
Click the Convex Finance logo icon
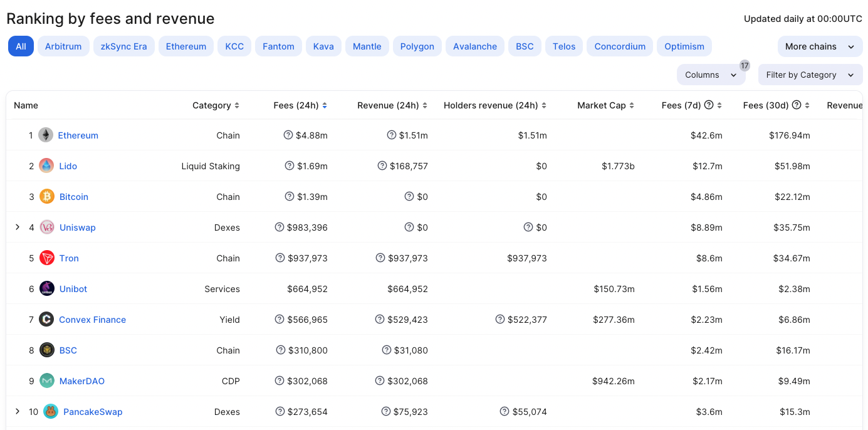(46, 319)
